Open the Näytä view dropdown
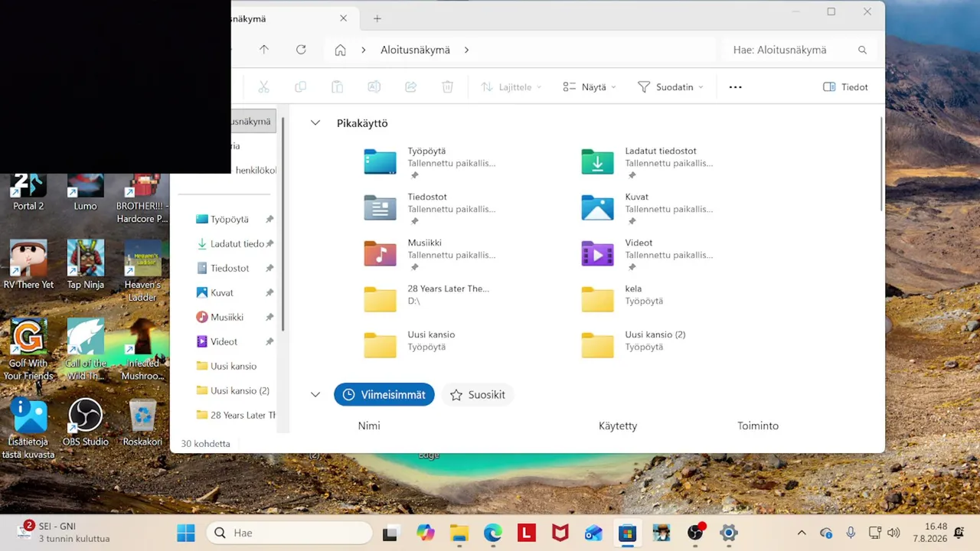Image resolution: width=980 pixels, height=551 pixels. (589, 87)
